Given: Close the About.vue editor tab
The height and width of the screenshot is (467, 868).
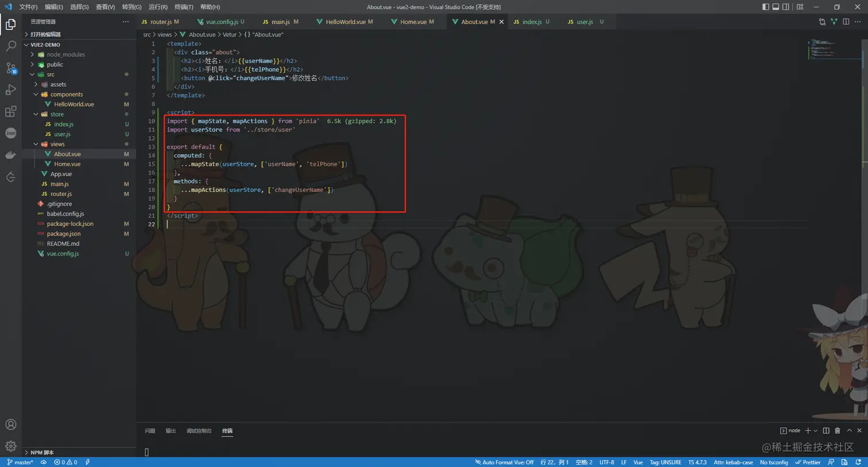Looking at the screenshot, I should (x=501, y=22).
